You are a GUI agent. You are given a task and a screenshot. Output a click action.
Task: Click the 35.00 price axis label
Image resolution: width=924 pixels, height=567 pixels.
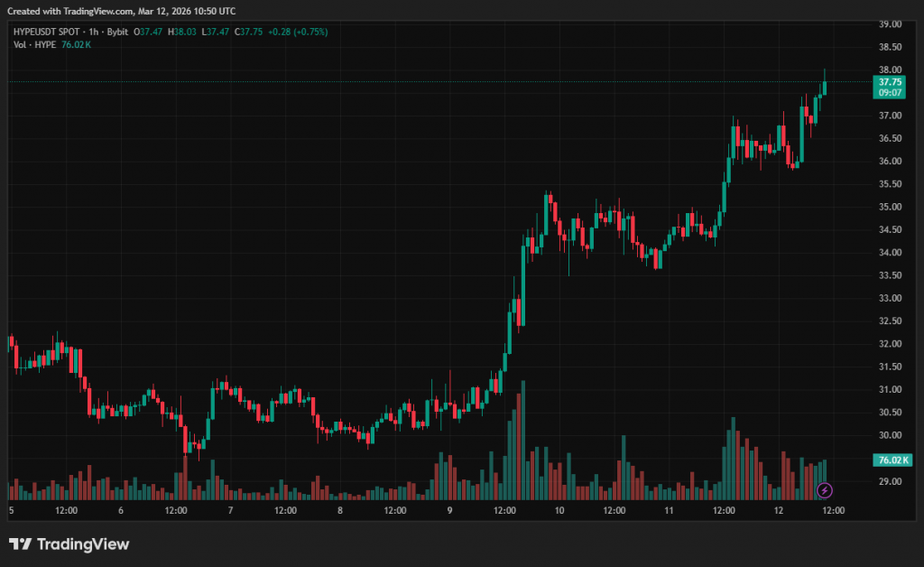tap(889, 207)
